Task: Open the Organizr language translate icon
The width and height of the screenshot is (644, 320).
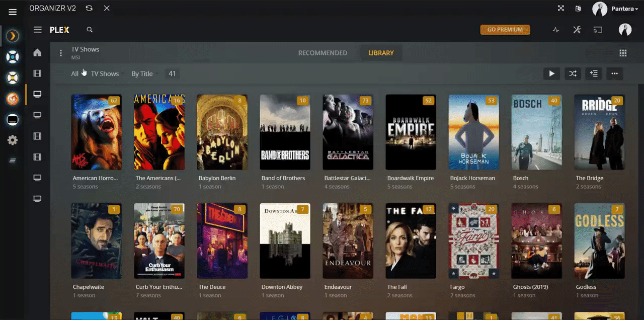Action: [578, 8]
